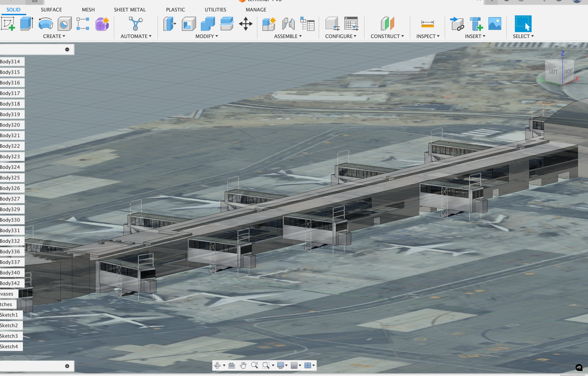This screenshot has width=588, height=376.
Task: Open the AUTOMATE dropdown menu
Action: click(x=136, y=36)
